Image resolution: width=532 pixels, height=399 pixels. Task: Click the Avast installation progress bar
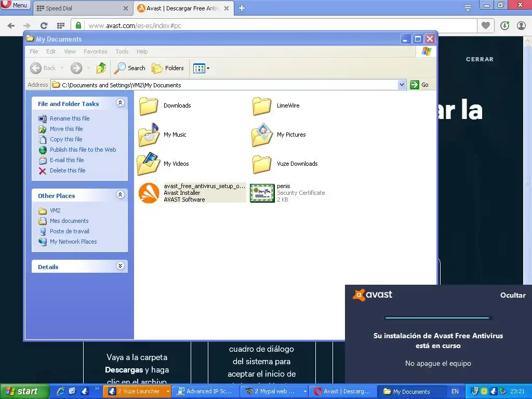(x=437, y=318)
